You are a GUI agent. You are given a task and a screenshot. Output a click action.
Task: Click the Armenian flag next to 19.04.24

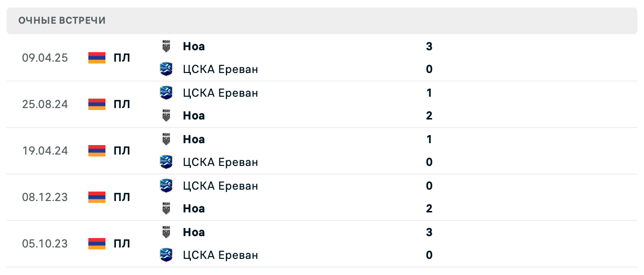96,151
